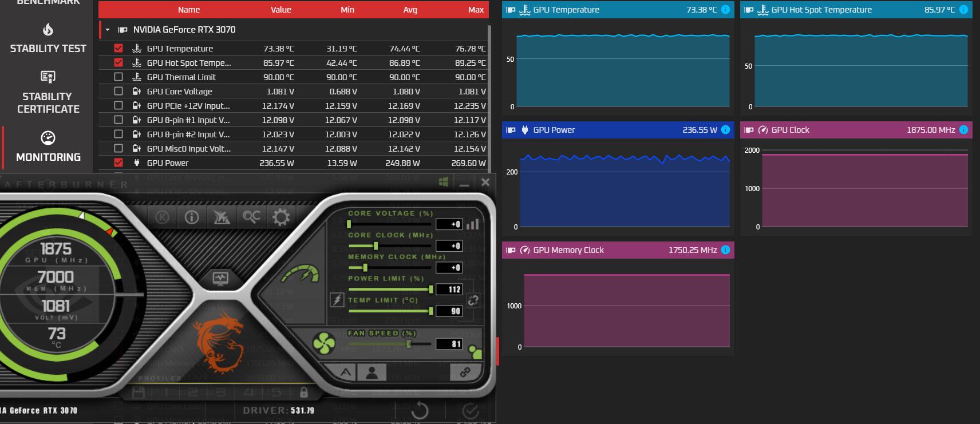Click the Max column header
This screenshot has width=980, height=424.
coord(476,10)
